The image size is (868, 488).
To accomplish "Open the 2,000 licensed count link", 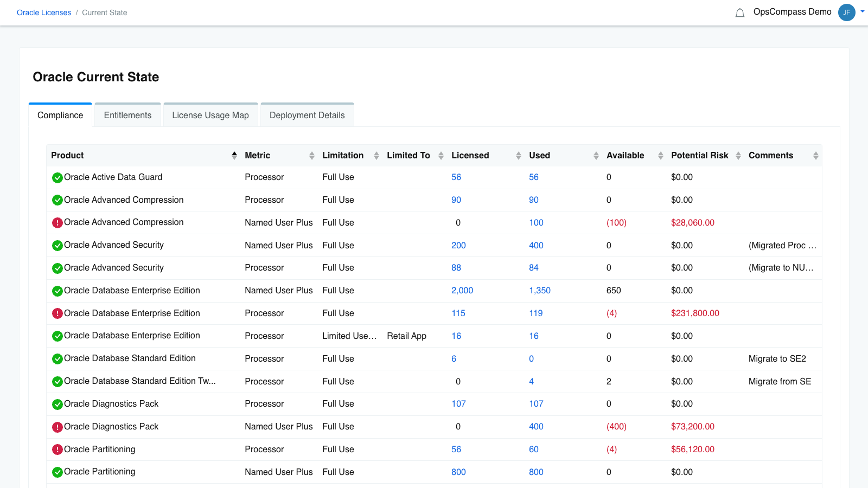I will [x=462, y=291].
